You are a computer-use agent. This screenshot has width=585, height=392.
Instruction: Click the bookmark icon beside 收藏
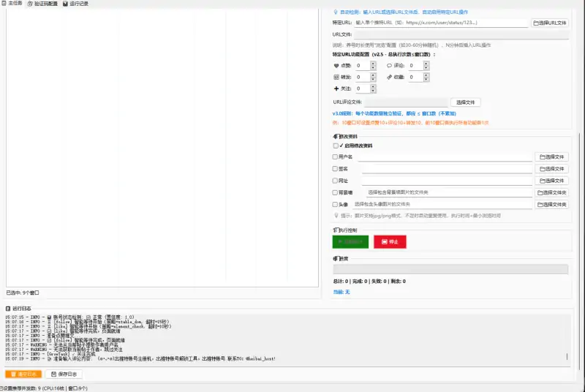tap(389, 77)
